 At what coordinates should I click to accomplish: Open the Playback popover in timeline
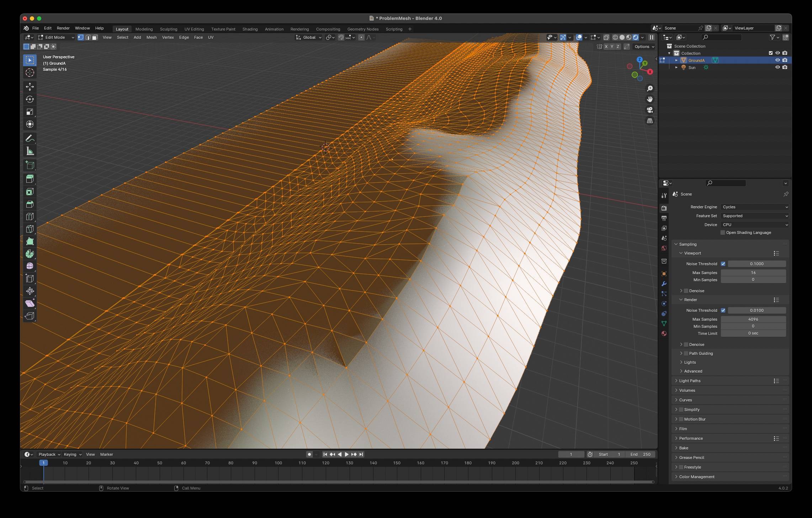(49, 454)
